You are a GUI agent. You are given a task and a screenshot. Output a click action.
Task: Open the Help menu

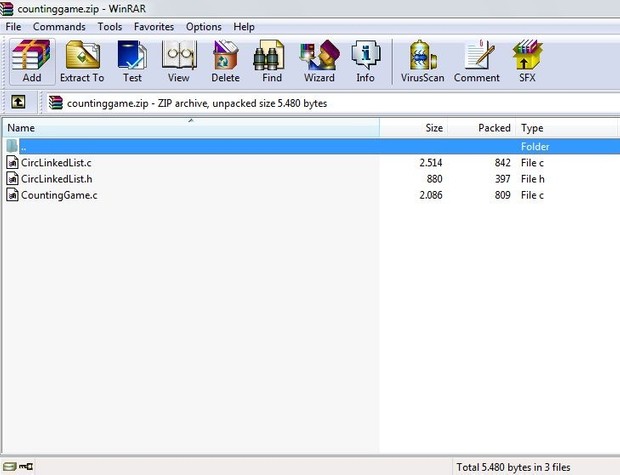coord(244,27)
